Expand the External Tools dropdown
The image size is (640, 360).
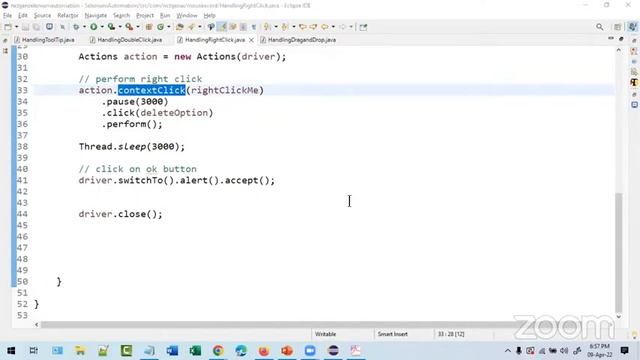tap(138, 27)
